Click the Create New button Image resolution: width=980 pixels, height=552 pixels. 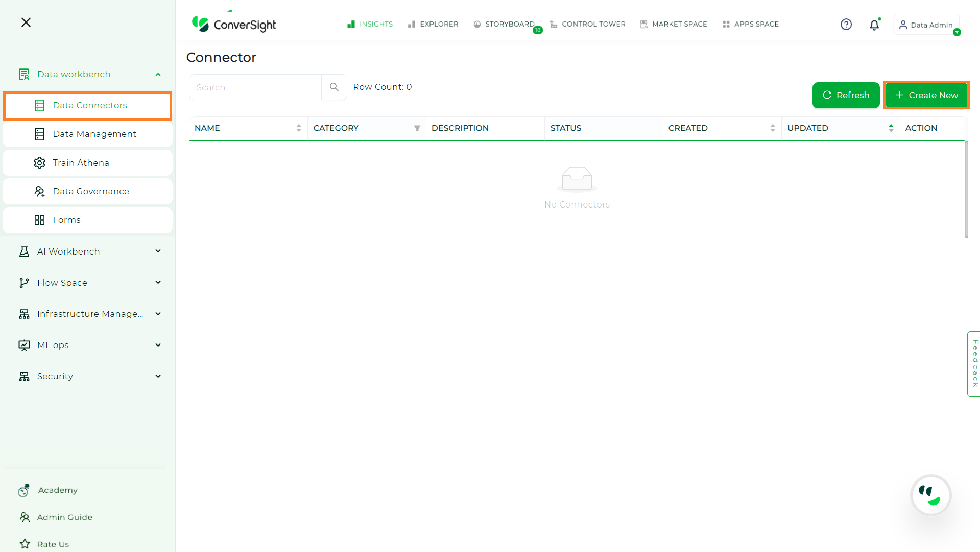[x=926, y=95]
